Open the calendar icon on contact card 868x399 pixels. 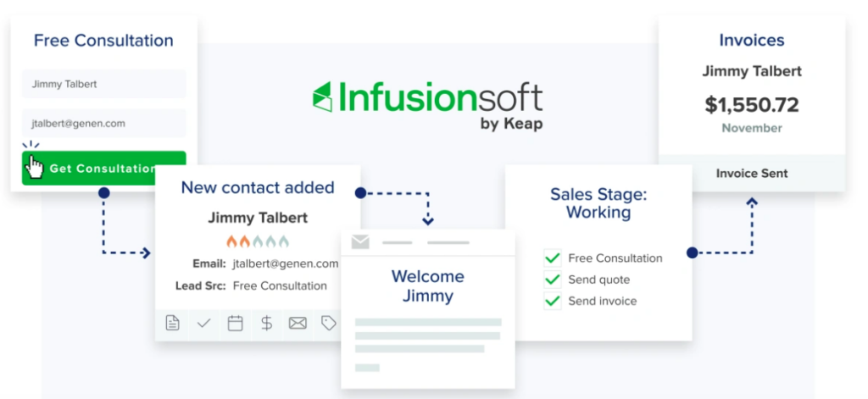tap(235, 323)
